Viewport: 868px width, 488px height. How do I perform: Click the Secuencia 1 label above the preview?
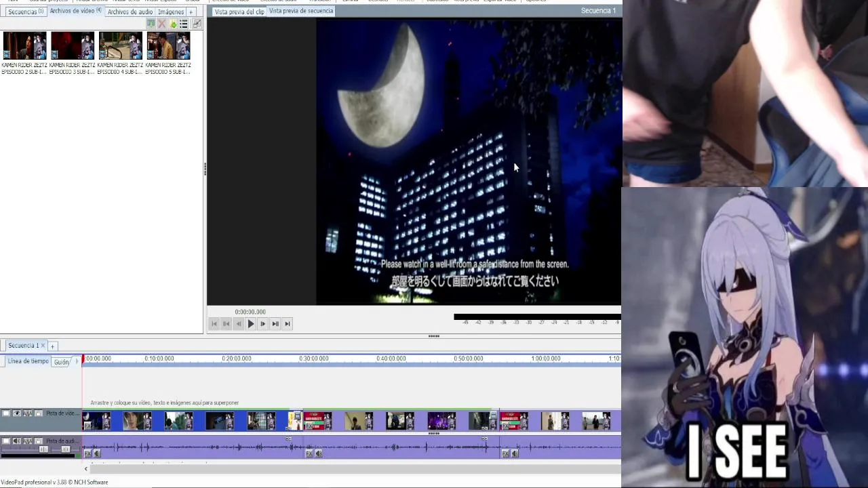point(598,10)
